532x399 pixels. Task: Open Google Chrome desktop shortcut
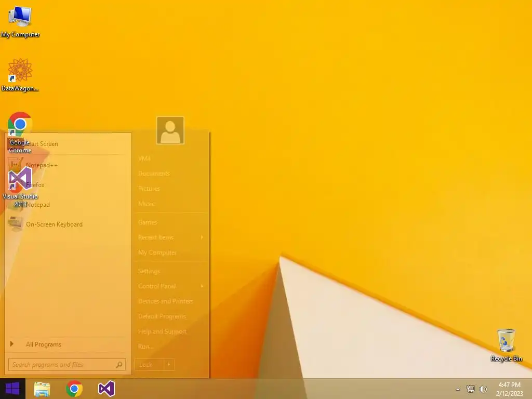tap(20, 132)
